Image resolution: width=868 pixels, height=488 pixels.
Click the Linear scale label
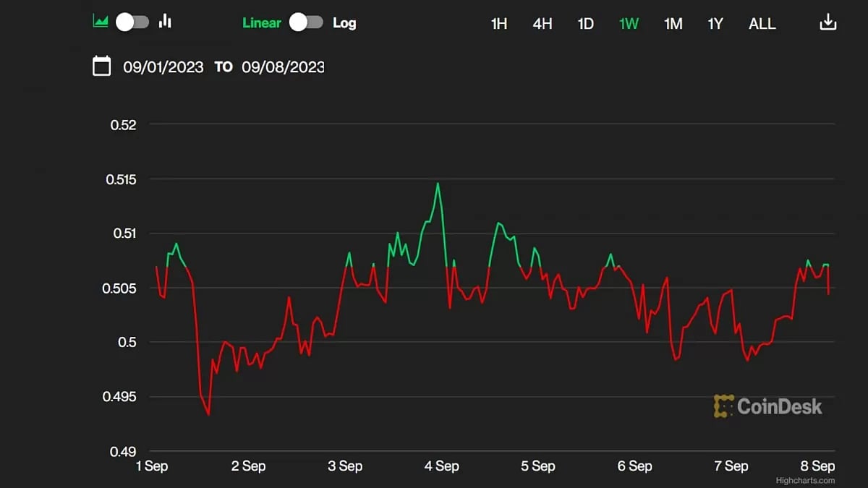(x=261, y=22)
